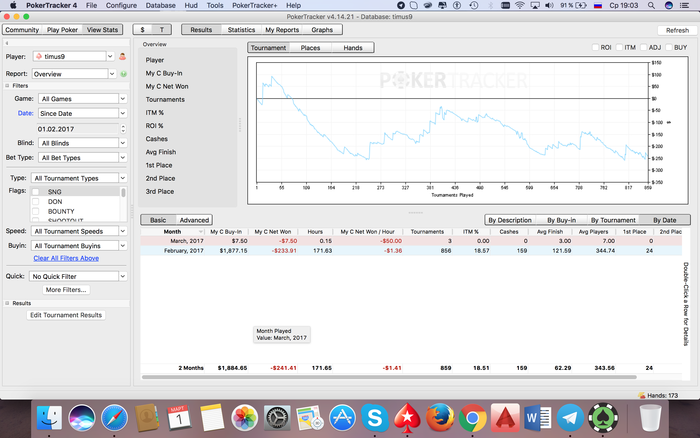The height and width of the screenshot is (438, 700).
Task: Open the Blind filter dropdown
Action: pyautogui.click(x=123, y=143)
